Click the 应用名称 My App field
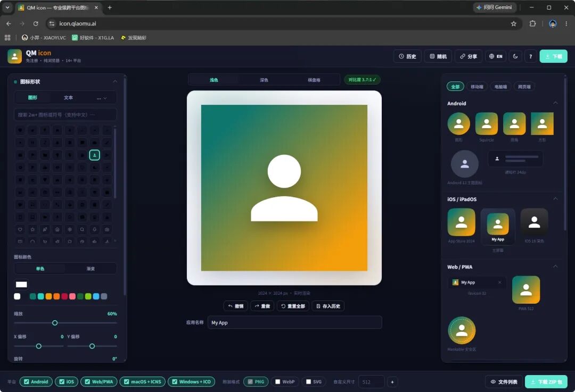Viewport: 575px width, 392px height. click(x=294, y=322)
